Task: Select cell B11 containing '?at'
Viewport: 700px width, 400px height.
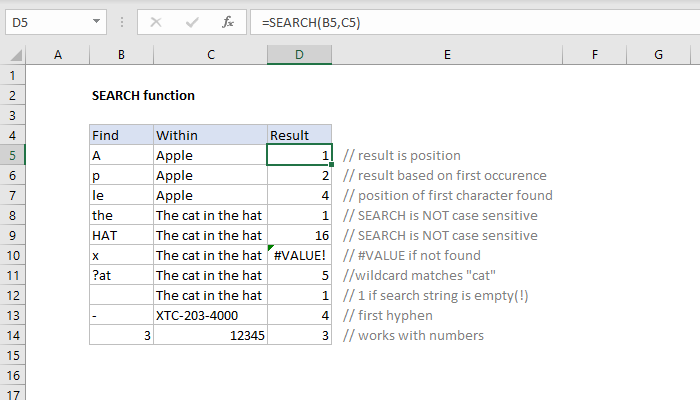Action: click(x=121, y=275)
